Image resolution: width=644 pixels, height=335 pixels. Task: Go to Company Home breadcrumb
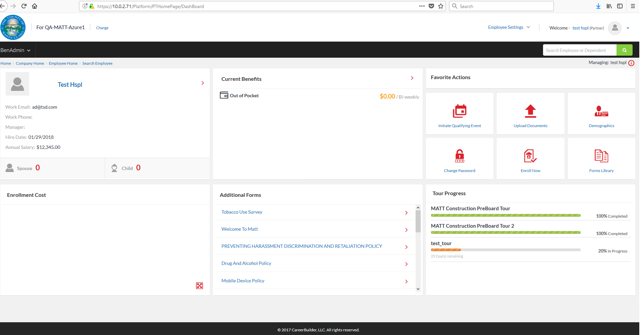[30, 63]
